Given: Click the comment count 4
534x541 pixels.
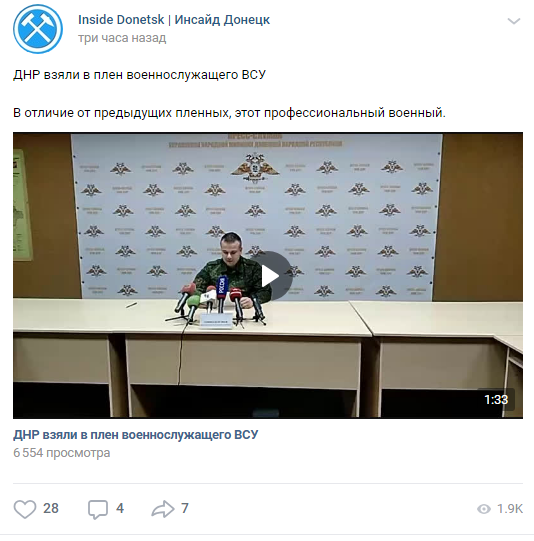Looking at the screenshot, I should click(x=120, y=509).
